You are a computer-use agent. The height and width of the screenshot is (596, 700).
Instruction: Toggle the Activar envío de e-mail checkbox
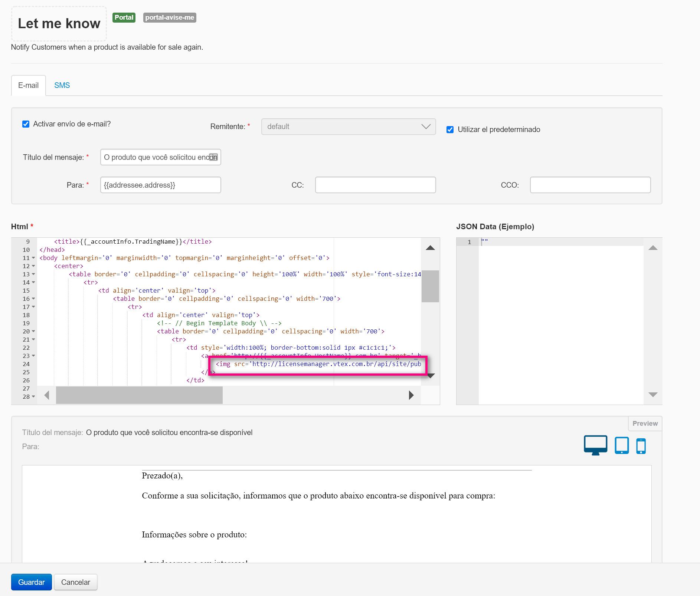pyautogui.click(x=26, y=124)
